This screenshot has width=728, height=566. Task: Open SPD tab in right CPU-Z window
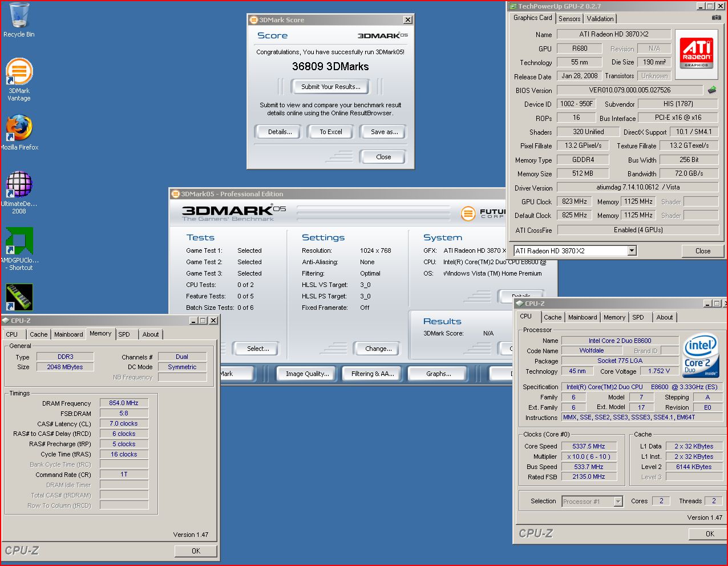coord(638,317)
